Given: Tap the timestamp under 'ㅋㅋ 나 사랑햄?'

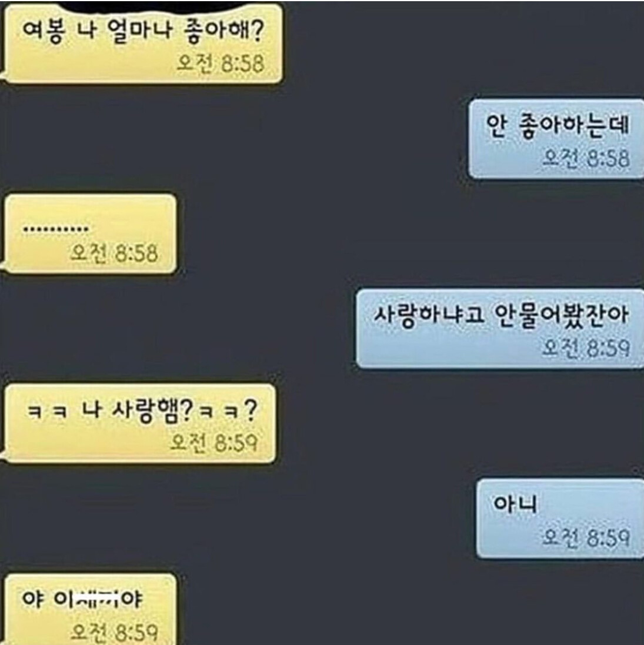Looking at the screenshot, I should click(214, 443).
